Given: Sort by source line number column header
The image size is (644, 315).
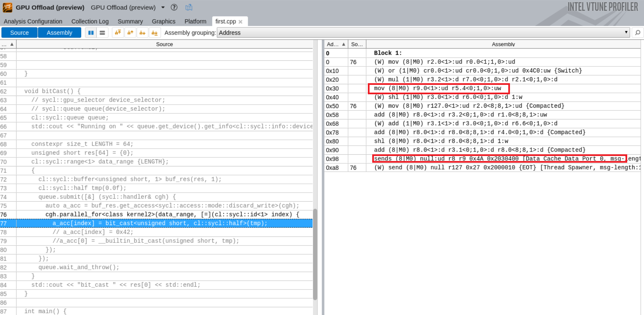Looking at the screenshot, I should [8, 44].
